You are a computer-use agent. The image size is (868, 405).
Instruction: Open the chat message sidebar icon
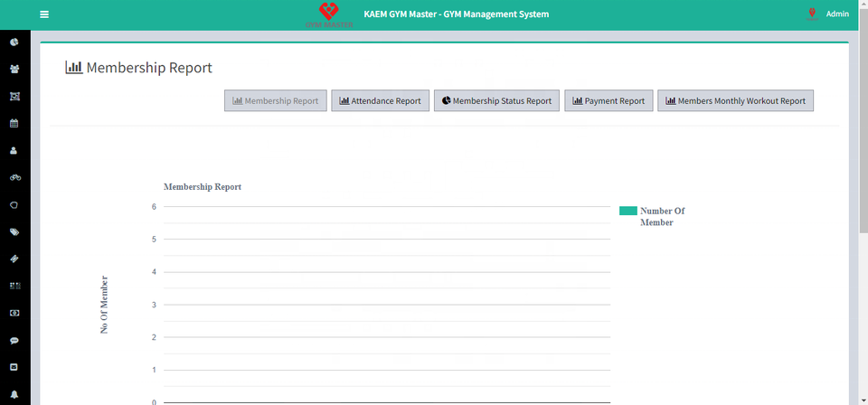tap(14, 340)
